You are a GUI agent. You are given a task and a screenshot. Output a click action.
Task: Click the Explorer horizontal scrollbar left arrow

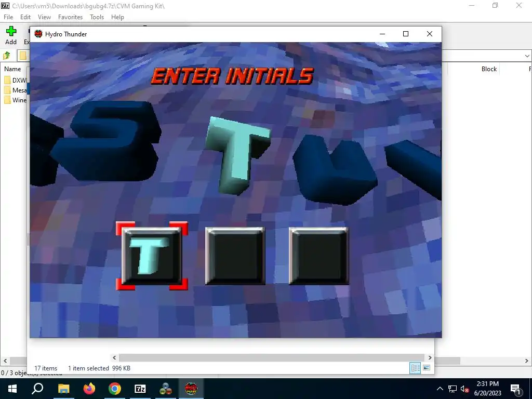pos(114,357)
